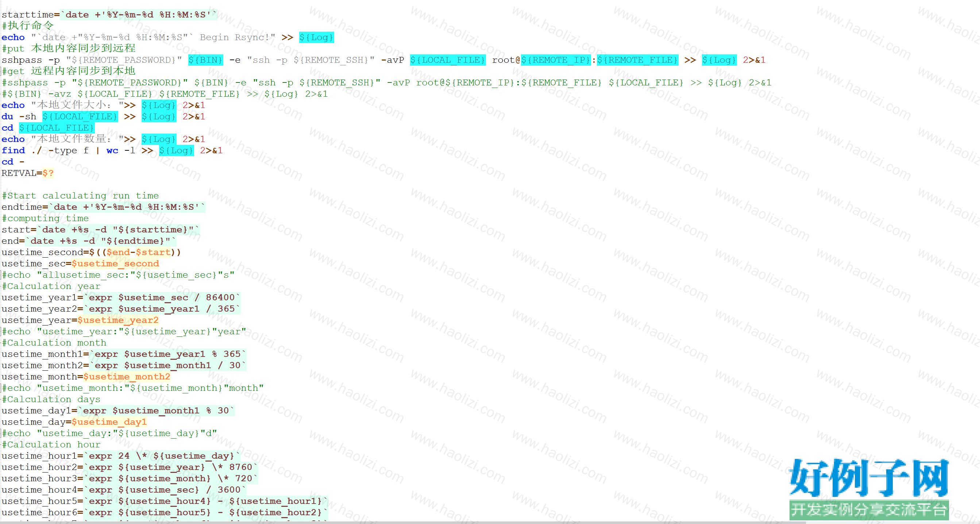
Task: Click the 'find' command keyword
Action: click(x=13, y=151)
